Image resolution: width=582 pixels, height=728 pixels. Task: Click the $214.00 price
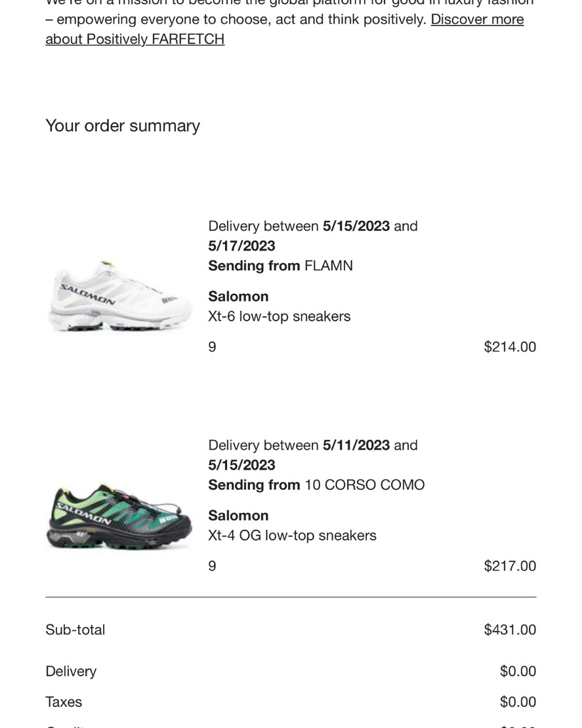click(510, 347)
